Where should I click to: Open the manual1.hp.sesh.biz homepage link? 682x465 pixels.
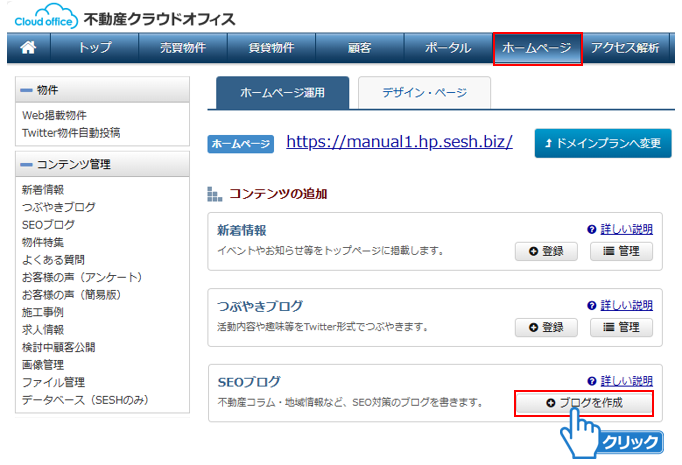click(x=399, y=142)
